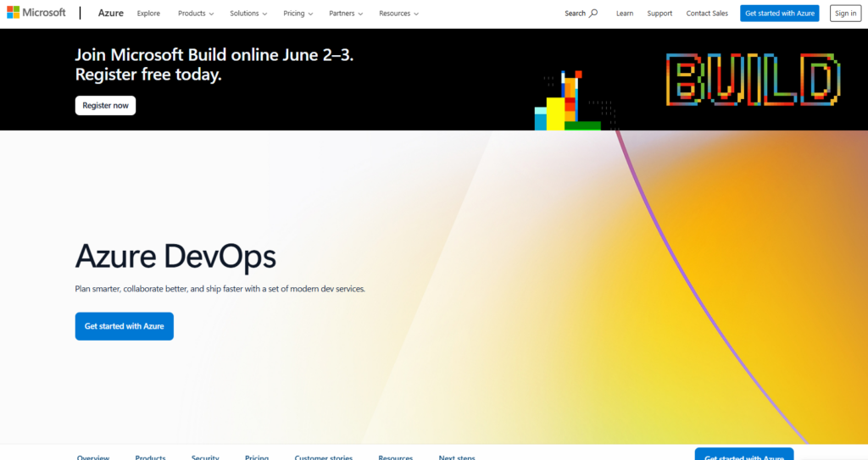The width and height of the screenshot is (868, 460).
Task: Open the Learn link
Action: (625, 14)
